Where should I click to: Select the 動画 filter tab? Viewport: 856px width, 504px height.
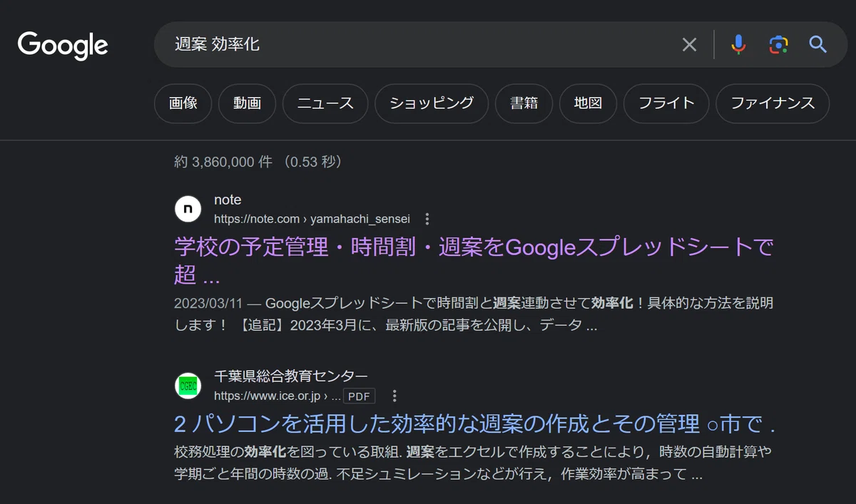[247, 103]
